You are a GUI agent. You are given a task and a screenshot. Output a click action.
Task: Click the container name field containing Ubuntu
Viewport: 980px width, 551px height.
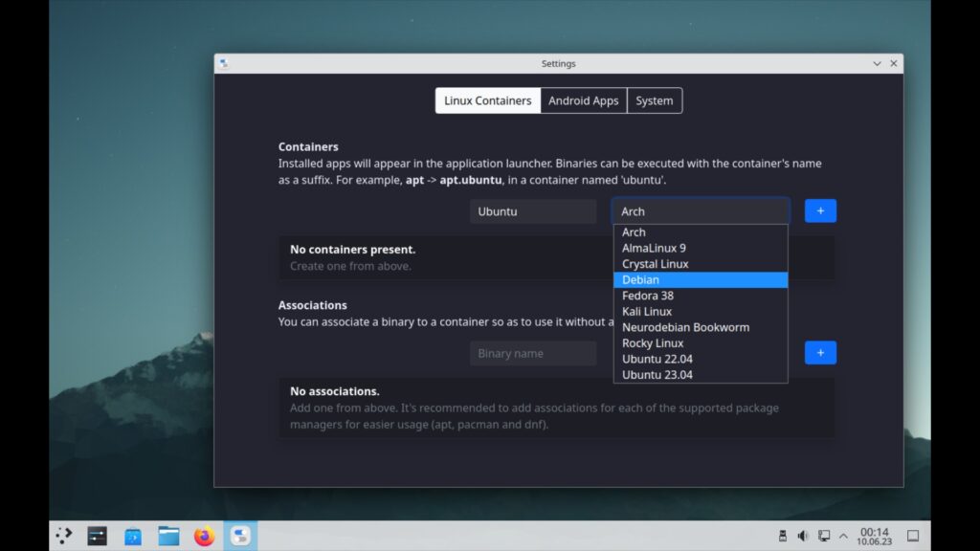(533, 211)
